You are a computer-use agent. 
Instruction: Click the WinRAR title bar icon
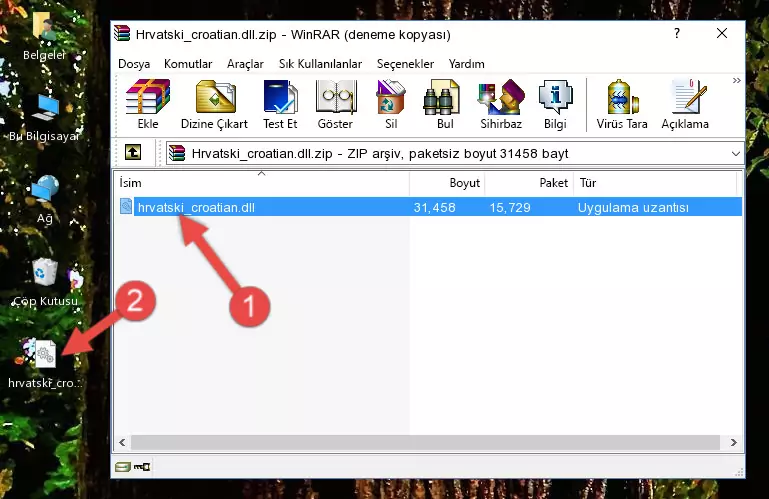coord(122,33)
